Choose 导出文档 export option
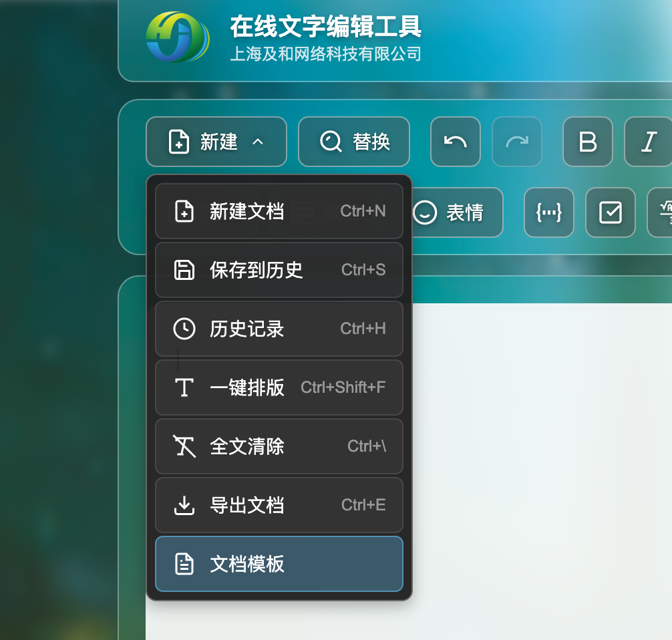This screenshot has height=640, width=672. (x=279, y=505)
